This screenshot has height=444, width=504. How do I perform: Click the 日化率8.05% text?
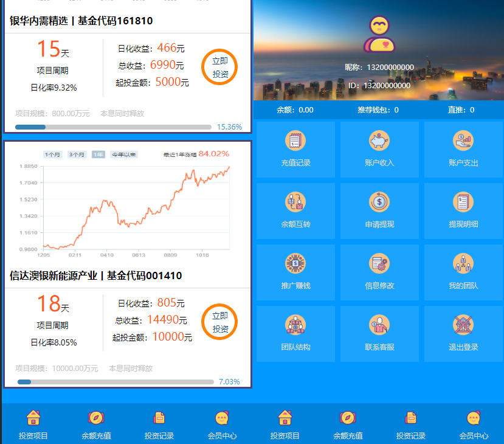point(54,342)
